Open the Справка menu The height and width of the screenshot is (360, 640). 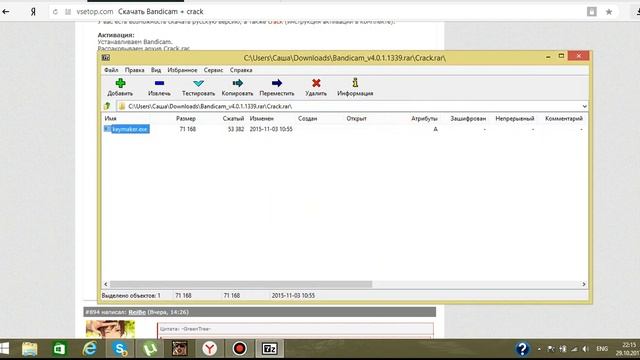tap(241, 70)
